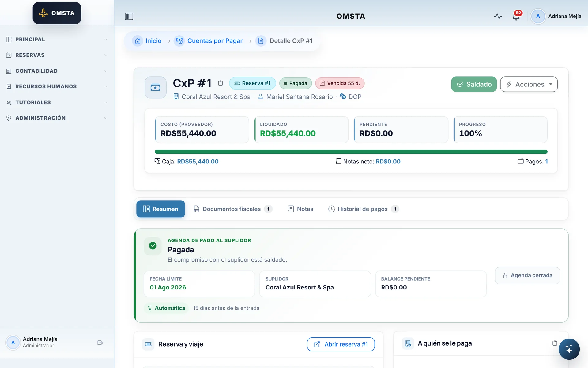Click 'Abrir reserva #1' button
This screenshot has width=588, height=368.
click(341, 344)
